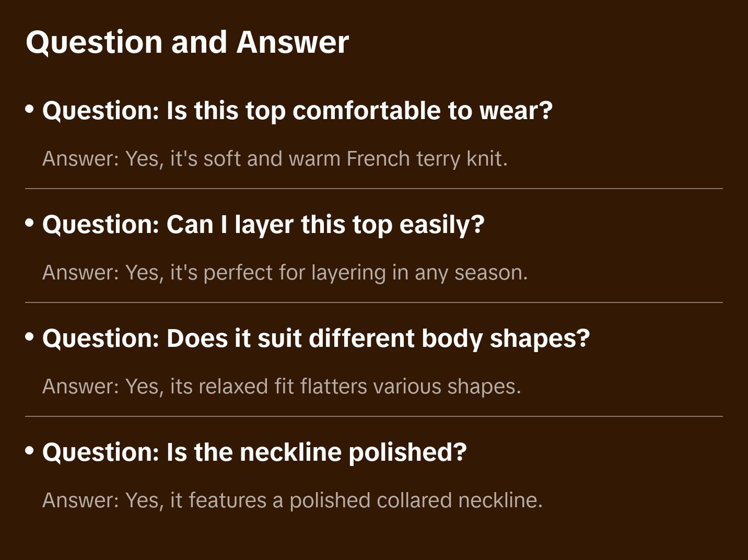Click question 'Is this top comfortable to wear?'
The width and height of the screenshot is (748, 560).
[x=297, y=110]
